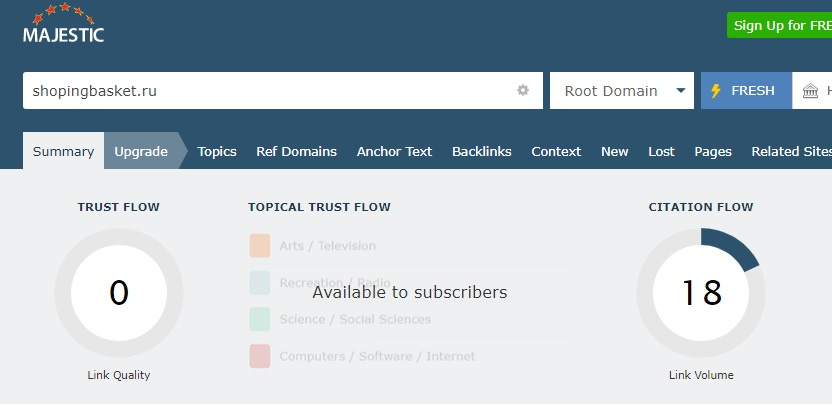View the Anchor Text tab
The height and width of the screenshot is (406, 832).
394,151
